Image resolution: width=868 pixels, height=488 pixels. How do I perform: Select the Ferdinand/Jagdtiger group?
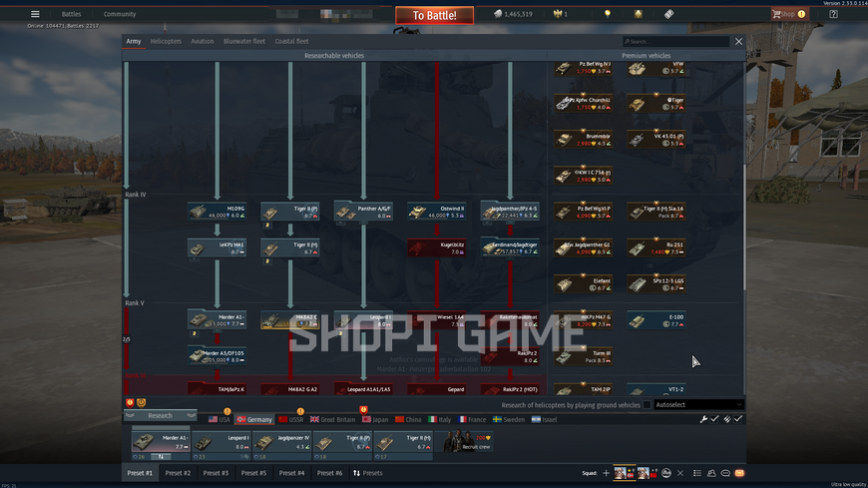click(x=510, y=247)
